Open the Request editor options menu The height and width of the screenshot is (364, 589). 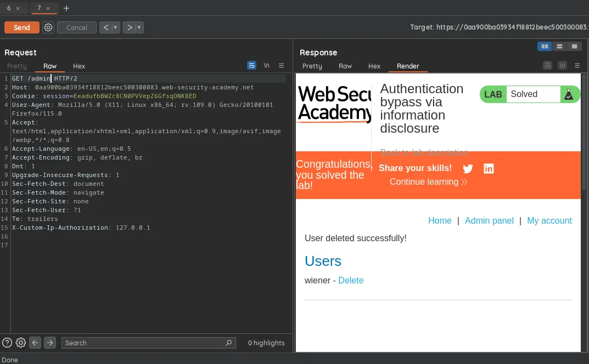point(282,65)
